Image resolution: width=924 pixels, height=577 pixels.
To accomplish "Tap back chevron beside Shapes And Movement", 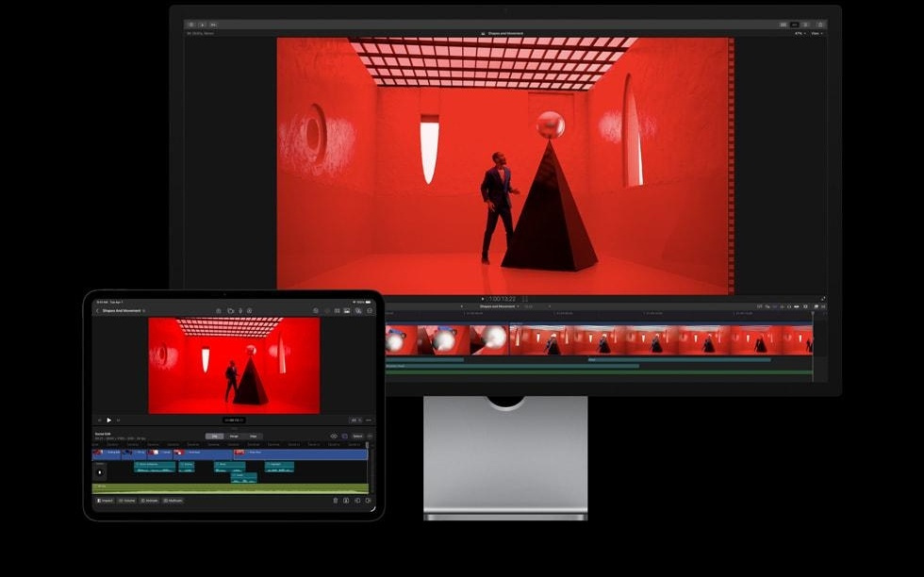I will [97, 310].
